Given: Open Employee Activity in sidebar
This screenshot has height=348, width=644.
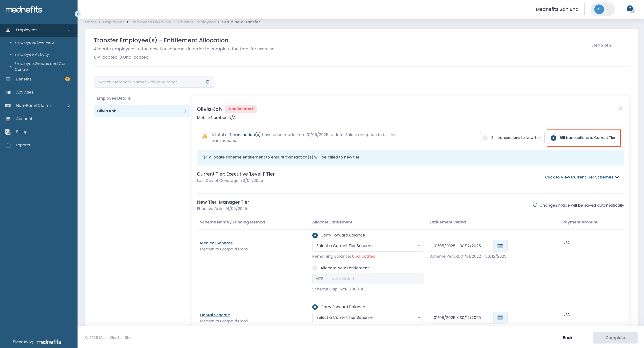Looking at the screenshot, I should pos(31,54).
